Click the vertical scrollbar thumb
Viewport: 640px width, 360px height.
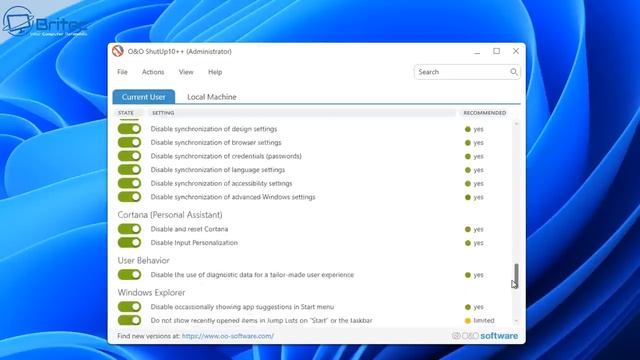coord(516,276)
